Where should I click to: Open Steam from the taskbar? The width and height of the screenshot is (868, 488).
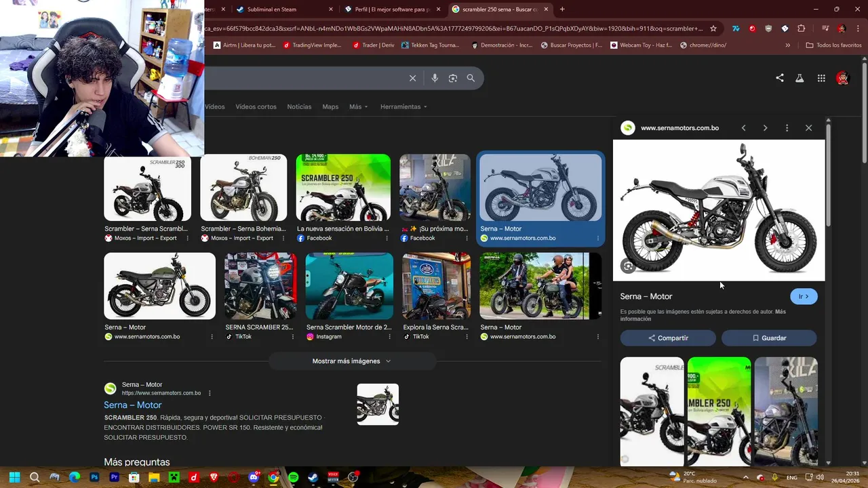(x=313, y=477)
